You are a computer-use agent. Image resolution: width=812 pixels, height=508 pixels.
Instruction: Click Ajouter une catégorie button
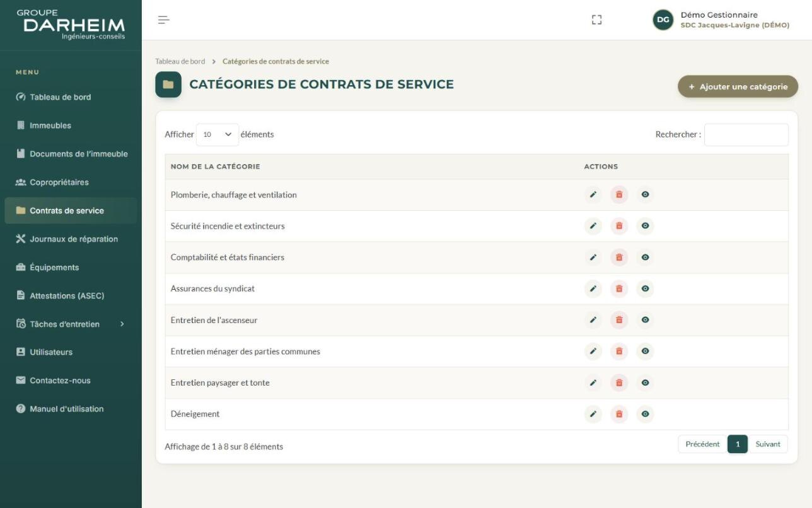(x=738, y=87)
